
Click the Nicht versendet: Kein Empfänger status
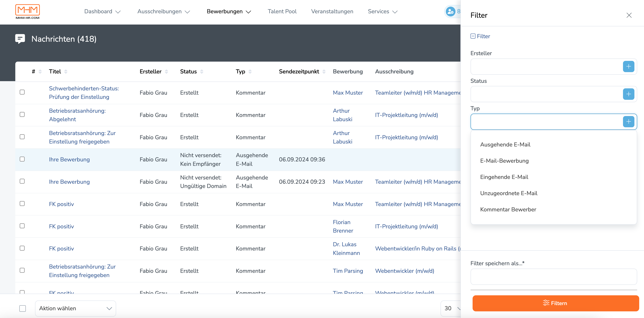pyautogui.click(x=201, y=159)
